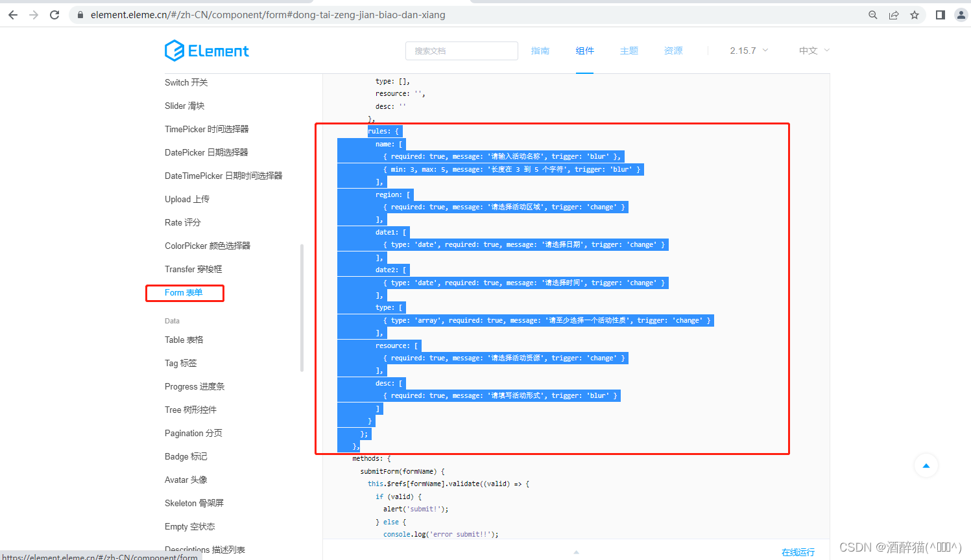The image size is (971, 560).
Task: Click the sidebar vertical scrollbar
Action: coord(302,308)
